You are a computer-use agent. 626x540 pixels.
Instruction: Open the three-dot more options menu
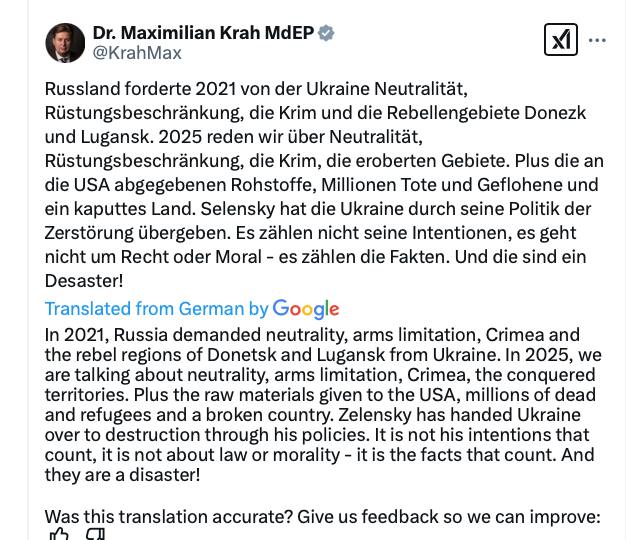(x=598, y=41)
